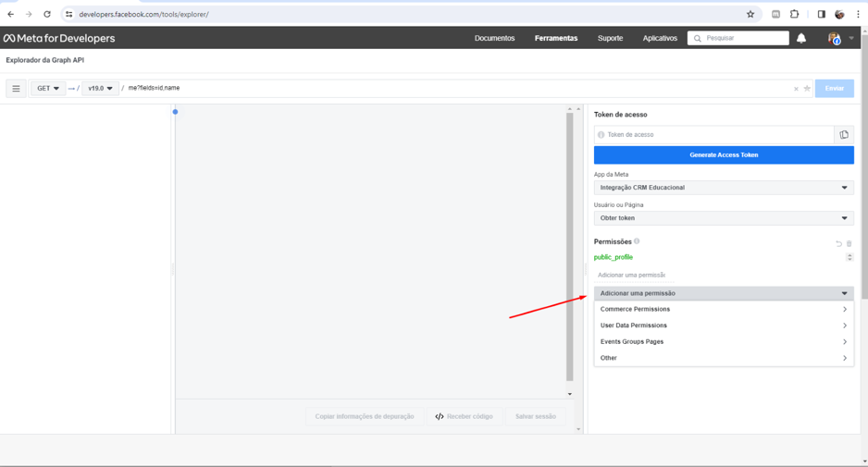
Task: Expand the Other permissions submenu
Action: point(724,358)
